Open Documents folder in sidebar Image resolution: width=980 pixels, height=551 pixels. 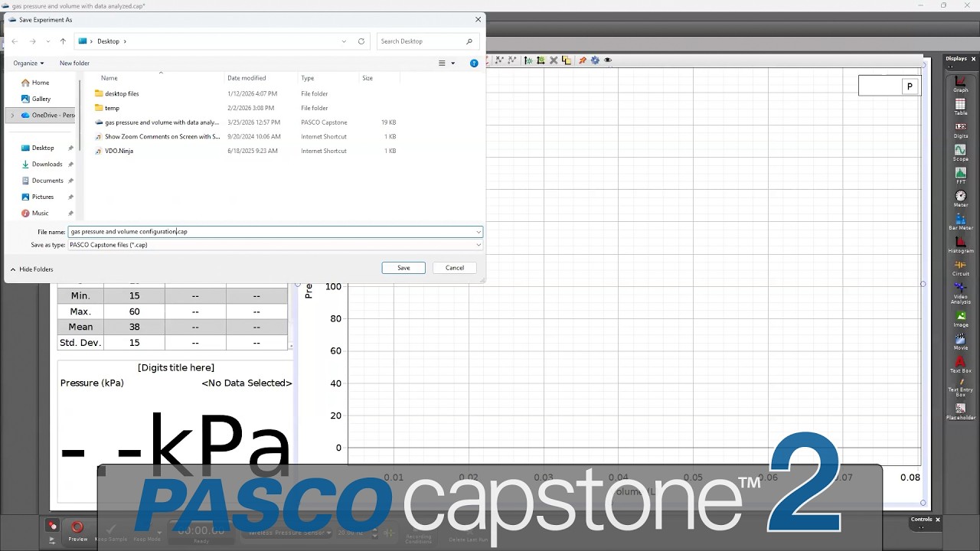point(42,181)
